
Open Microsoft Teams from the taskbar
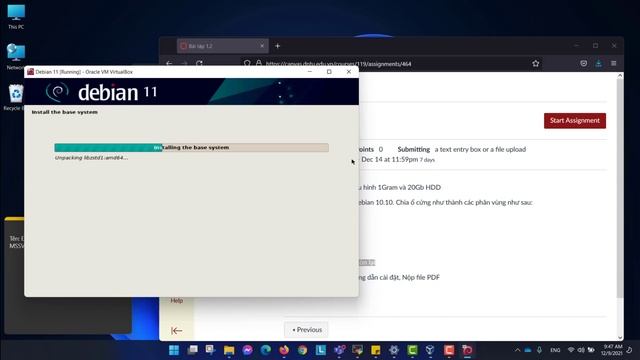[x=339, y=350]
